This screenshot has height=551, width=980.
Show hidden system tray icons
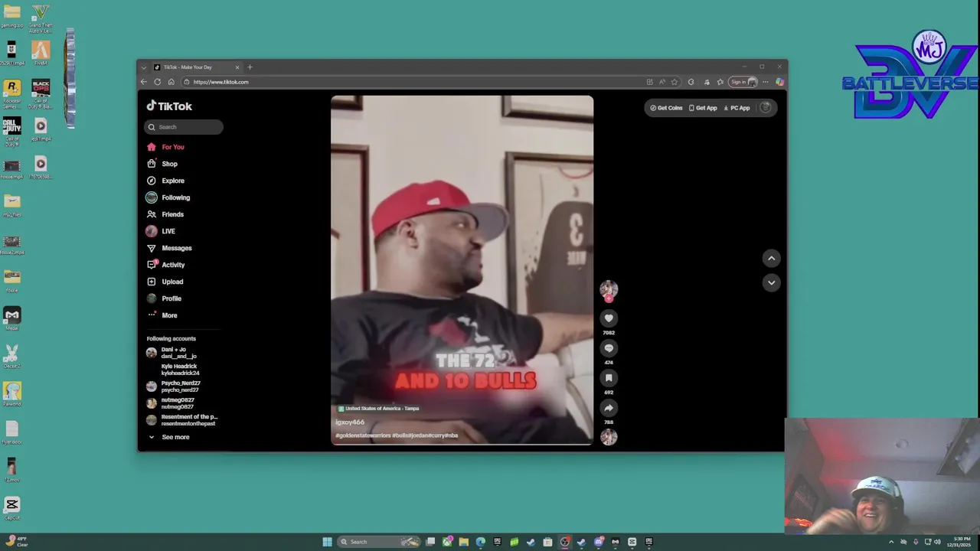coord(891,542)
